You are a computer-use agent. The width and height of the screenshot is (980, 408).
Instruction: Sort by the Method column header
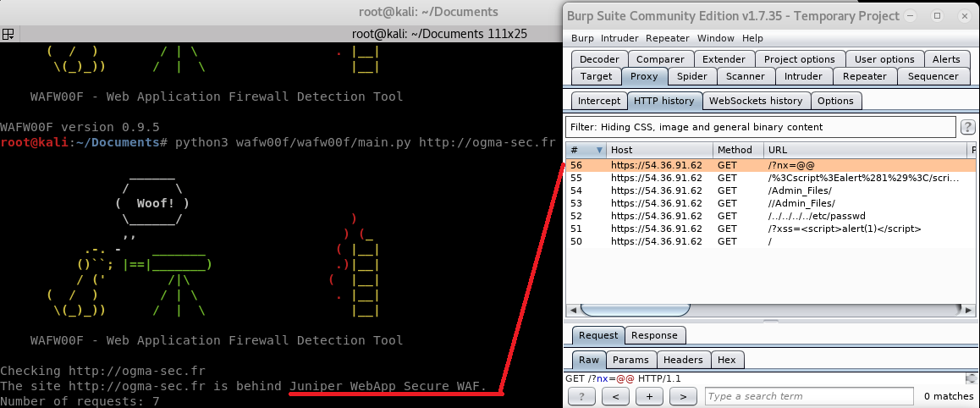tap(738, 150)
